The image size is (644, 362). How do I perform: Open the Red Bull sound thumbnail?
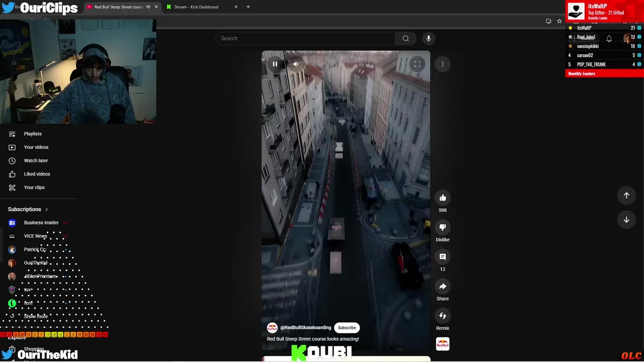443,344
